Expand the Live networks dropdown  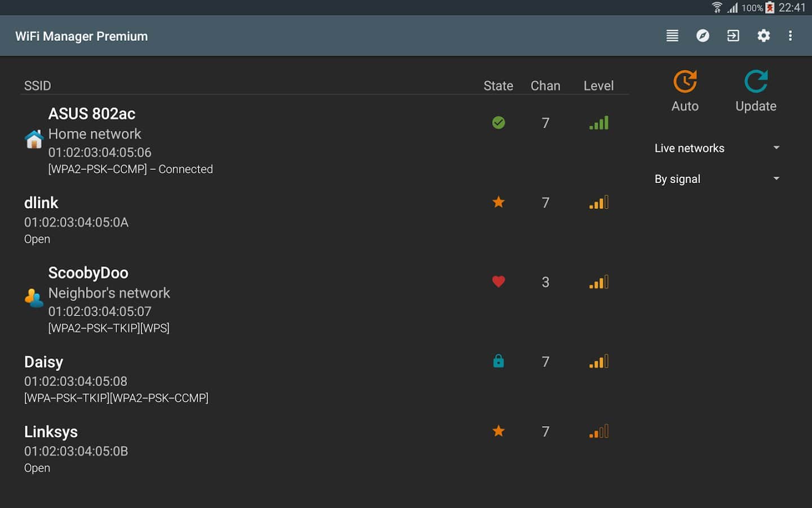click(717, 148)
